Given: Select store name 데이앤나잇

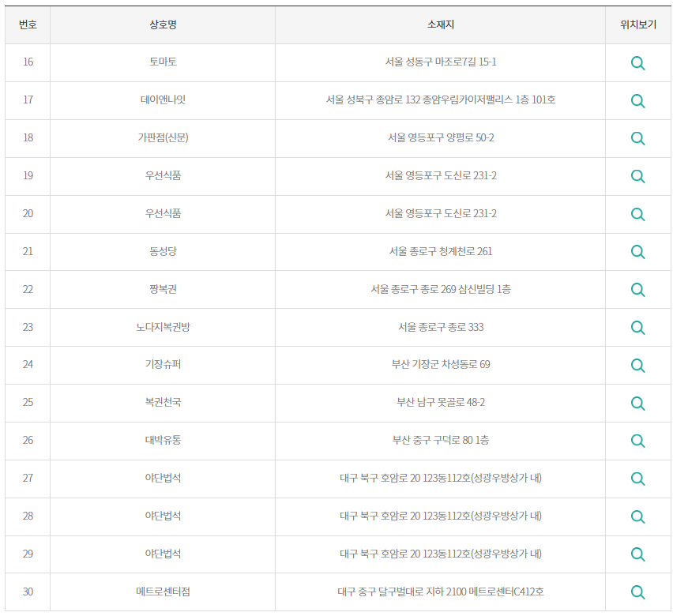Looking at the screenshot, I should pos(163,100).
